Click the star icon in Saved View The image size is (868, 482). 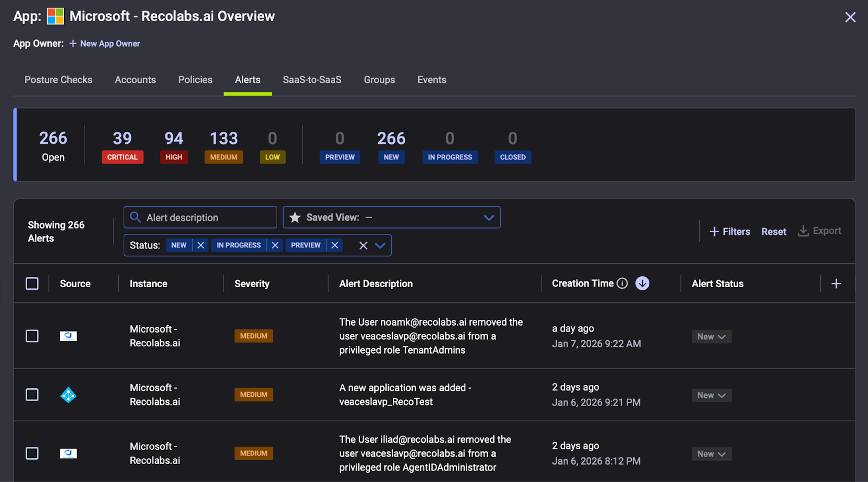(295, 217)
